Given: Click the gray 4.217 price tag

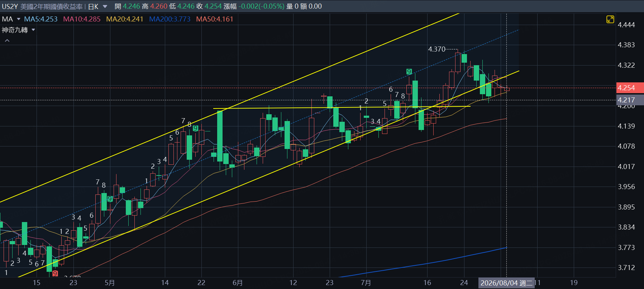Looking at the screenshot, I should tap(630, 100).
